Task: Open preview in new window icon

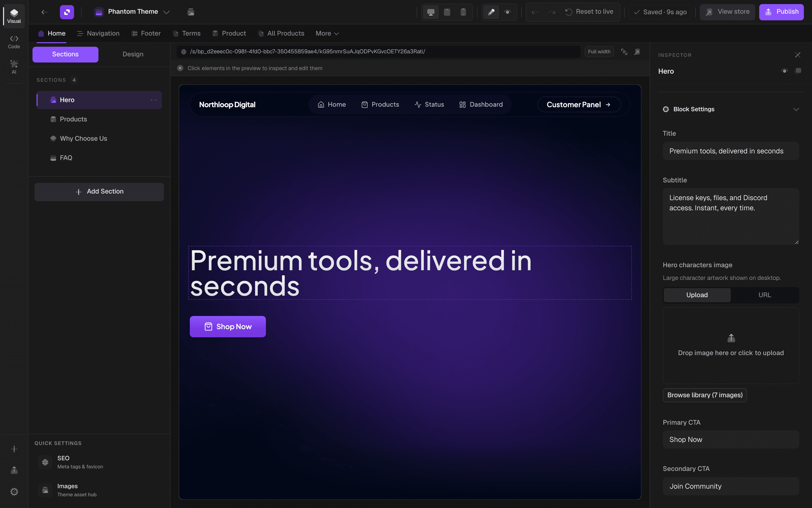Action: pyautogui.click(x=637, y=52)
